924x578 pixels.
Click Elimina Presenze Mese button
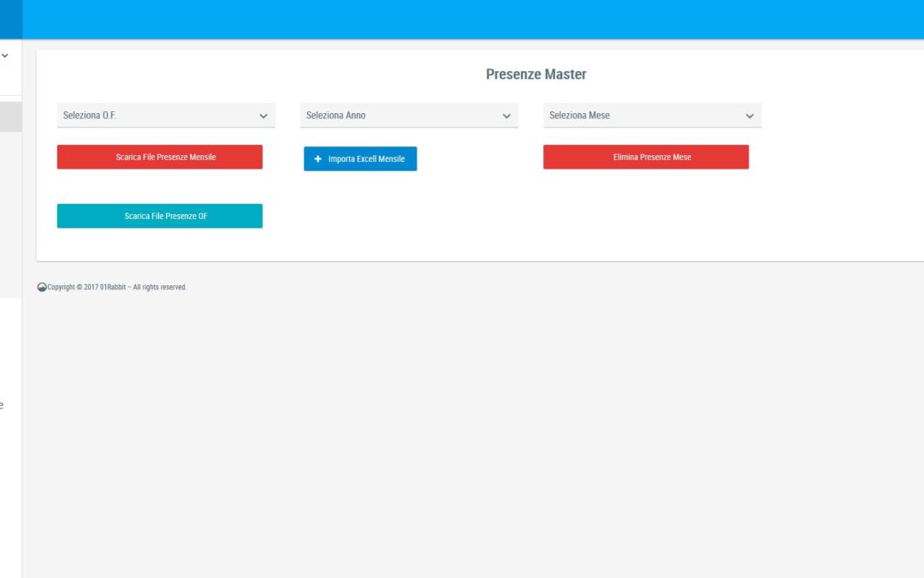646,157
